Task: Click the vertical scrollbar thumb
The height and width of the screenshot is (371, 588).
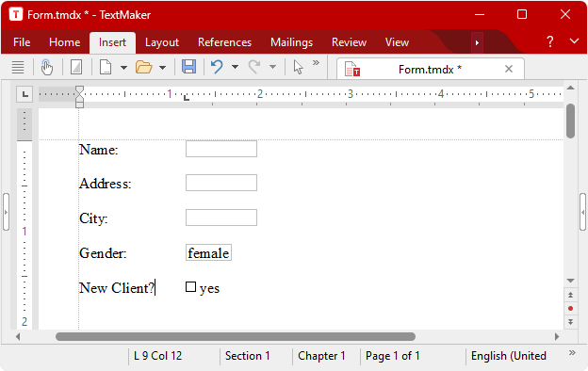Action: 571,121
